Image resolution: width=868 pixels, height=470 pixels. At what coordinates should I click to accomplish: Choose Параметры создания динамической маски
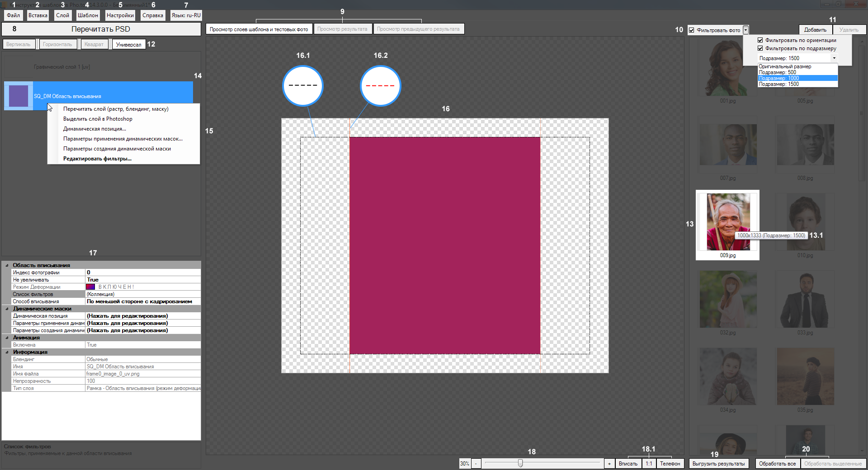click(123, 149)
